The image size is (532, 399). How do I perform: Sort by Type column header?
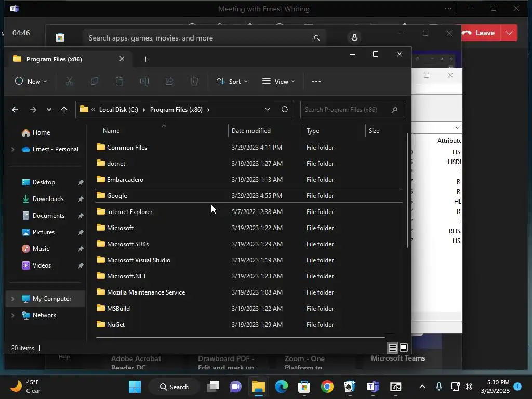313,130
